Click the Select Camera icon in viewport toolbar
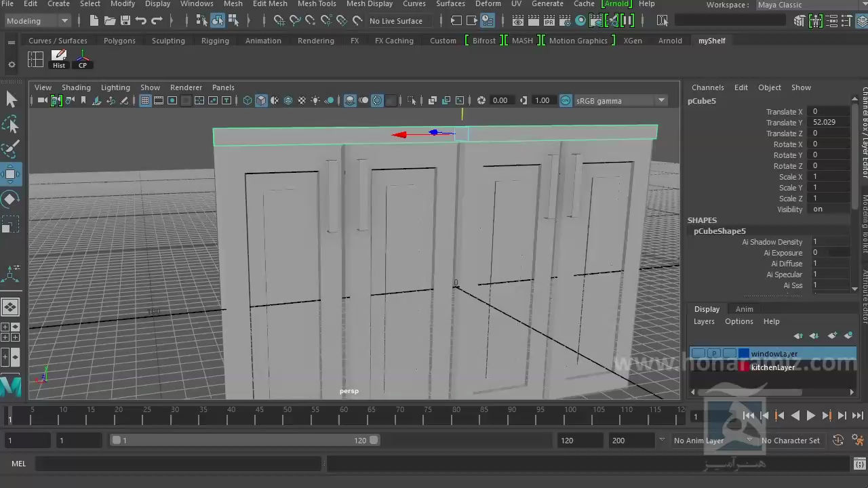 point(43,100)
